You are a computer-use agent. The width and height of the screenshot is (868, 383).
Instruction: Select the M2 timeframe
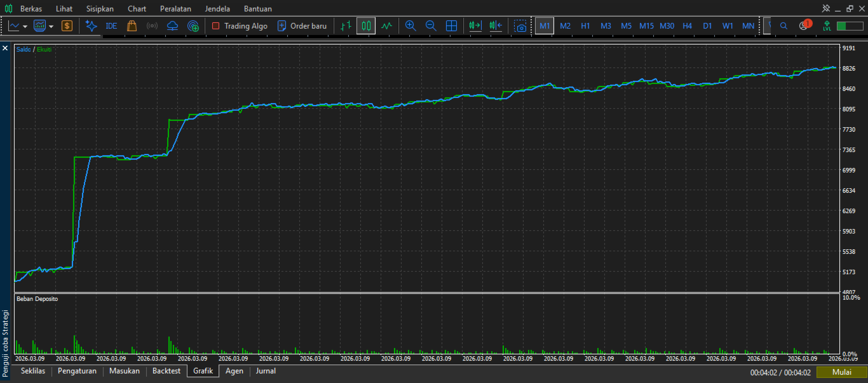tap(566, 26)
